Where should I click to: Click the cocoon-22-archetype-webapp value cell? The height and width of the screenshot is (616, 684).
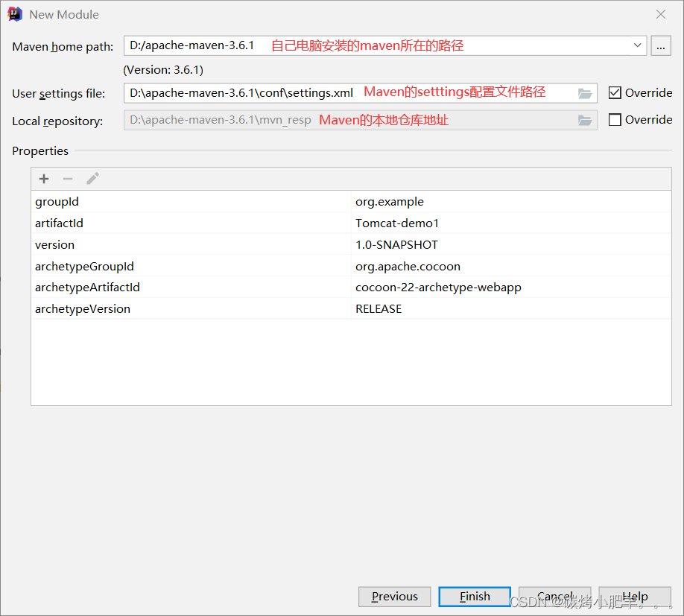511,288
